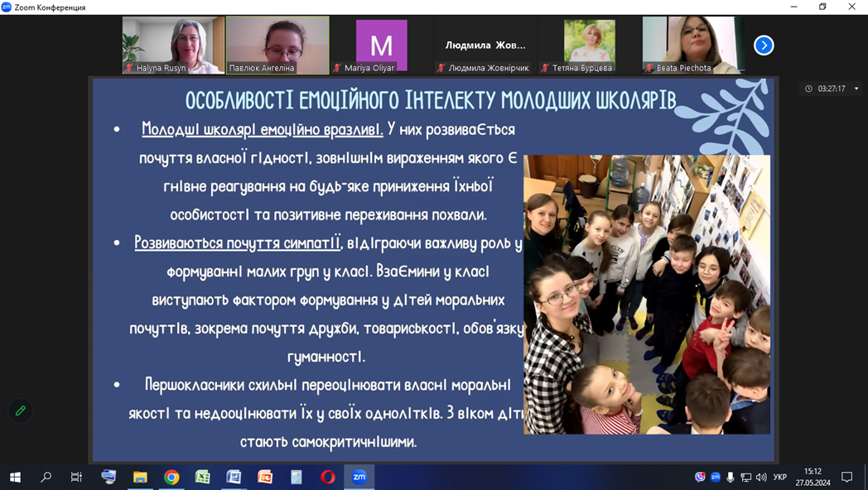Open Excel from the taskbar
Screen dimensions: 868x490
[203, 477]
